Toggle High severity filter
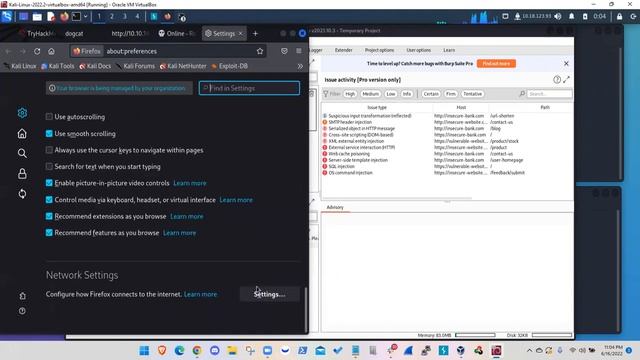 point(350,94)
